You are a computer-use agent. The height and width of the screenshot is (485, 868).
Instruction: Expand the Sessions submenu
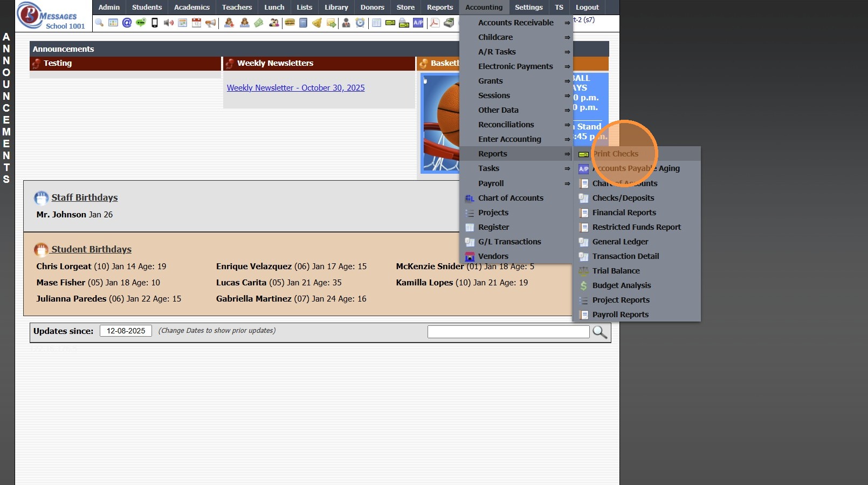pos(516,95)
